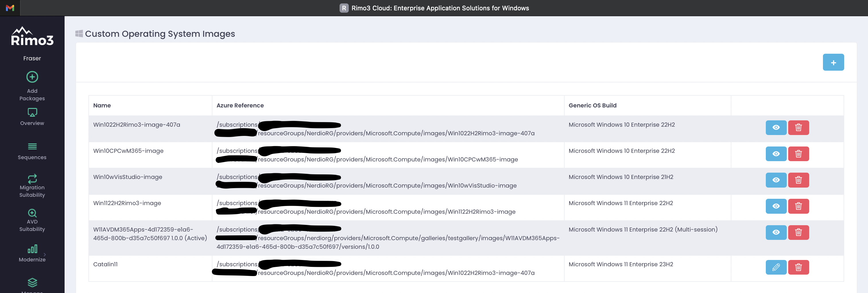The image size is (868, 293).
Task: Open the Sequences page
Action: point(32,151)
